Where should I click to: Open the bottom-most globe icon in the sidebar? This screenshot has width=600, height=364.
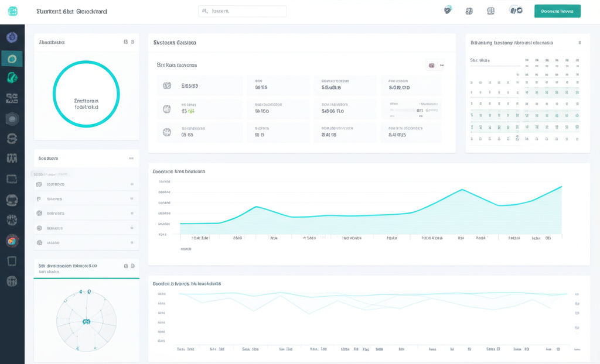point(12,281)
